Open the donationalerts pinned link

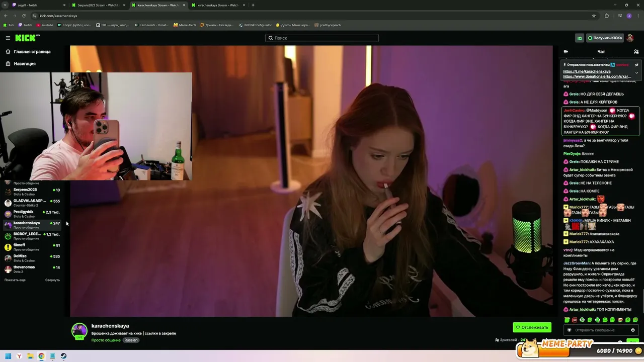[x=597, y=76]
